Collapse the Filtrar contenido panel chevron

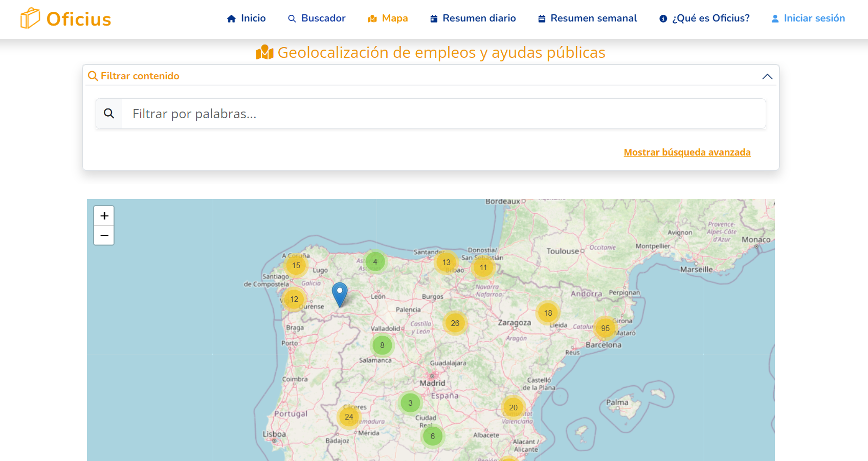click(x=767, y=76)
